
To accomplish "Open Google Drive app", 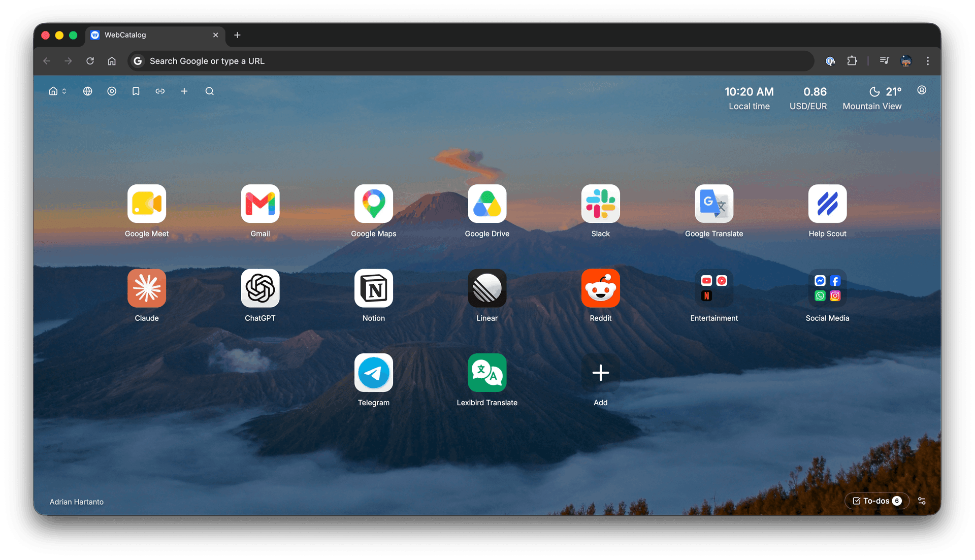I will (x=487, y=204).
